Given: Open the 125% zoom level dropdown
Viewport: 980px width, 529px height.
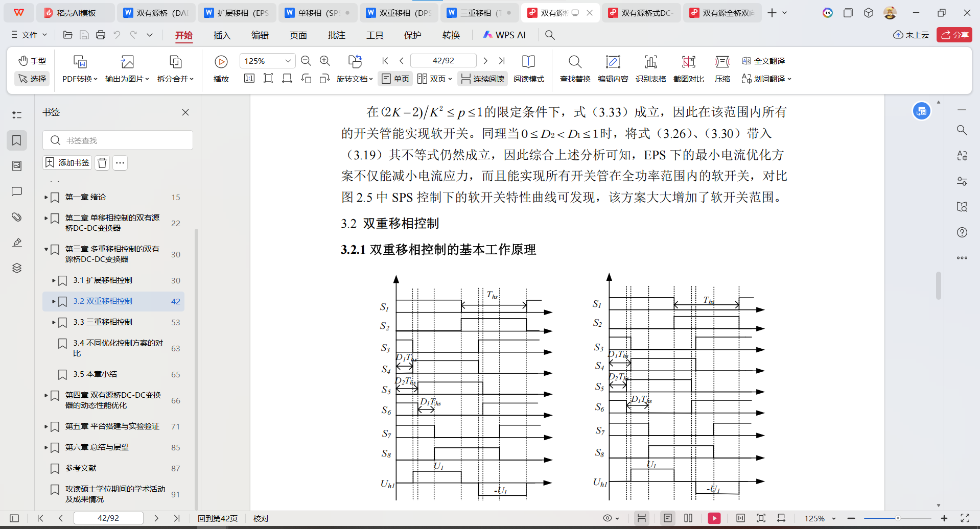Looking at the screenshot, I should [288, 61].
